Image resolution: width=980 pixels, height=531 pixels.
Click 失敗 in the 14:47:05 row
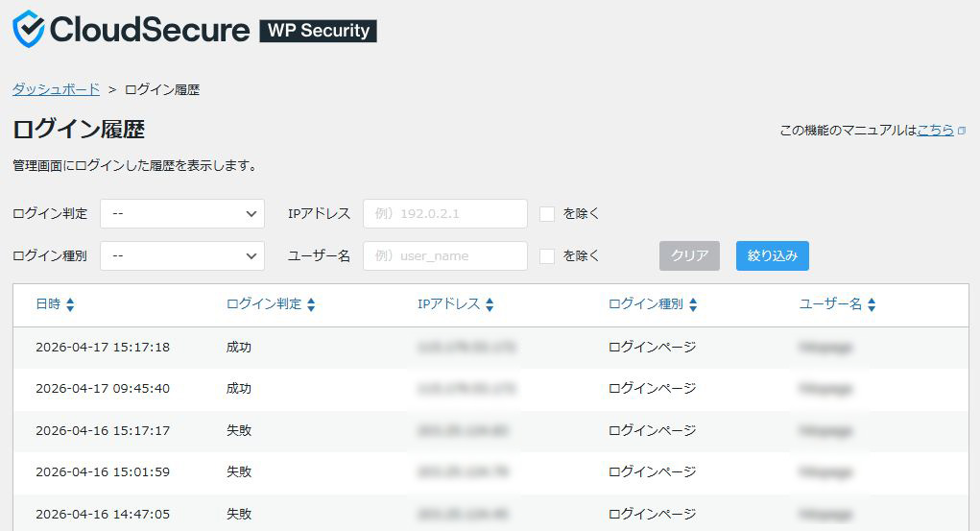tap(239, 514)
